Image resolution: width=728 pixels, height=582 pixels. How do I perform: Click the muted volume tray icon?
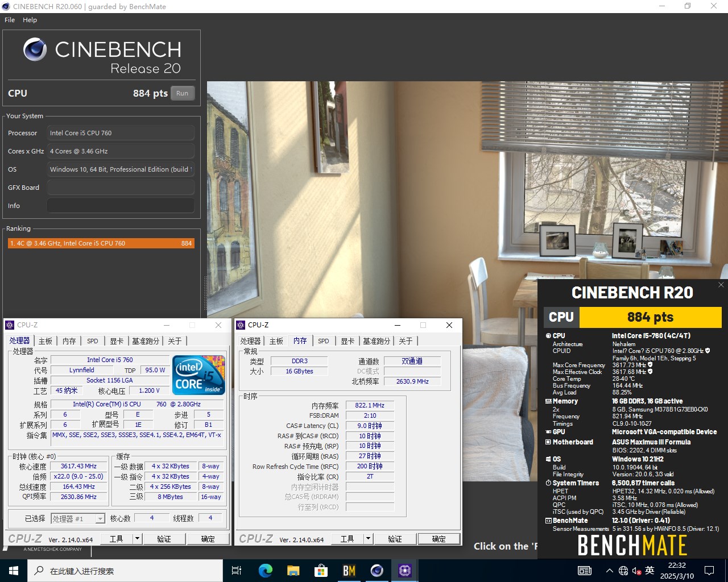pyautogui.click(x=636, y=571)
